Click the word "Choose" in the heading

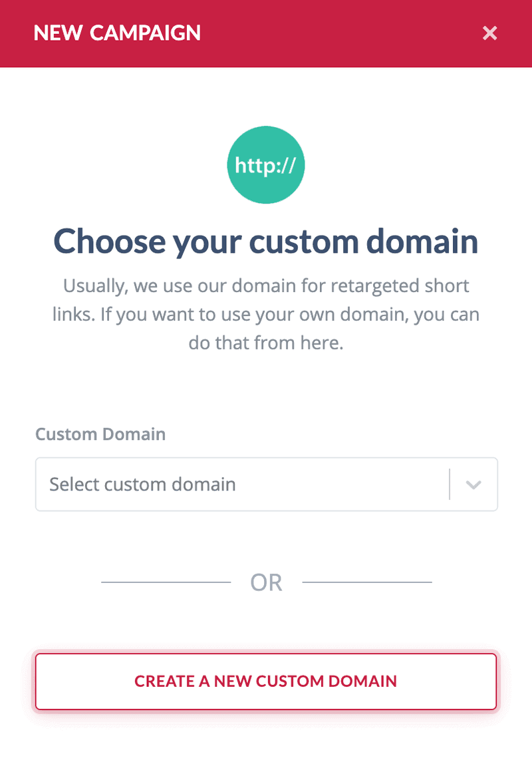(109, 242)
